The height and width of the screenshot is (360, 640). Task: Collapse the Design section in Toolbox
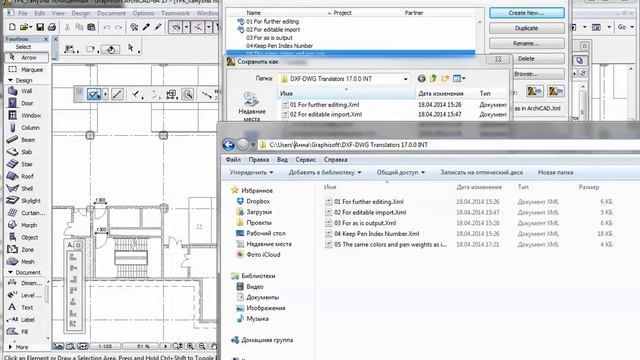10,80
